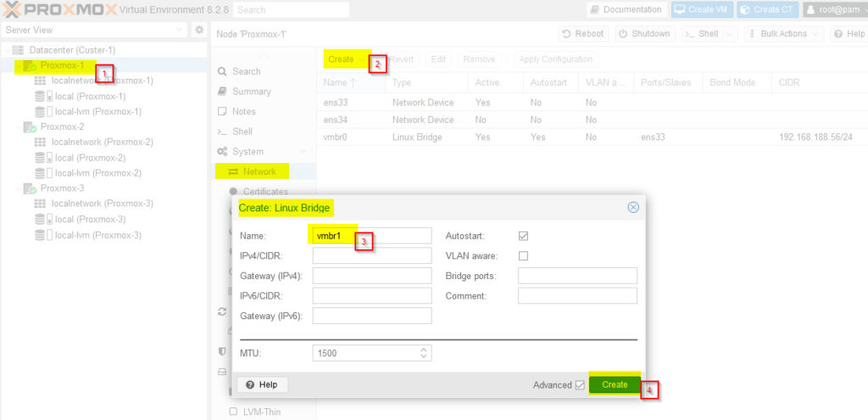
Task: Toggle the Advanced checkbox
Action: point(580,385)
